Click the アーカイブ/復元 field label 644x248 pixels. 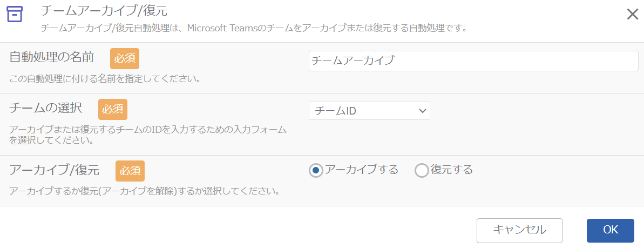(x=54, y=170)
